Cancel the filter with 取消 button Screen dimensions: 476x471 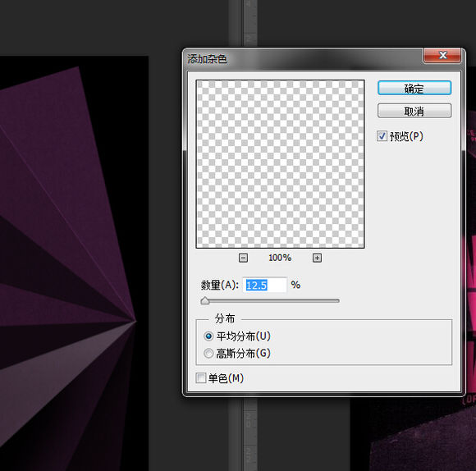(x=414, y=111)
